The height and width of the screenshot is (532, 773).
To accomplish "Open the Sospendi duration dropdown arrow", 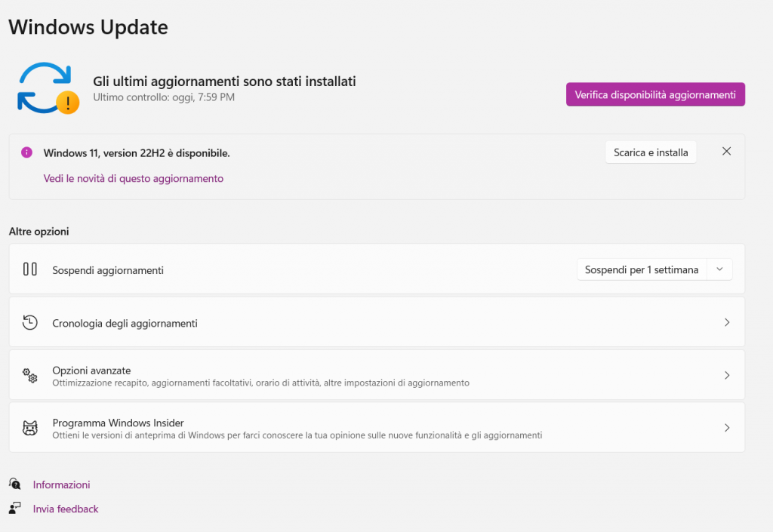I will coord(719,269).
